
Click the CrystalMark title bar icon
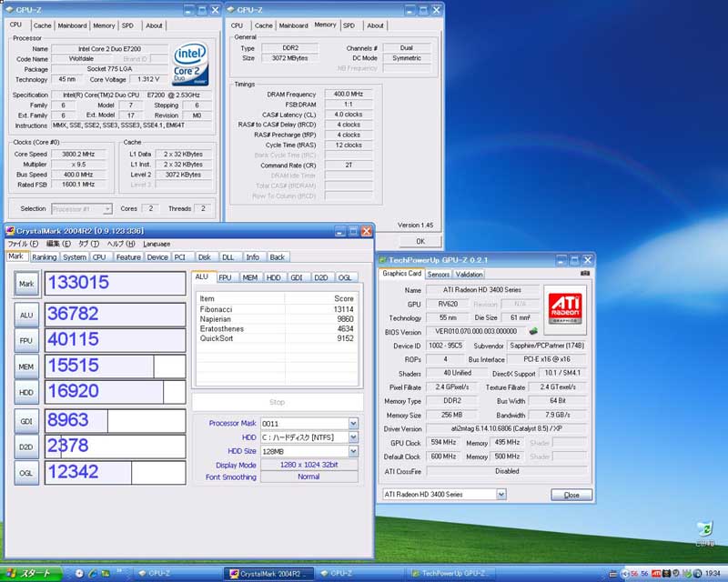pyautogui.click(x=11, y=231)
